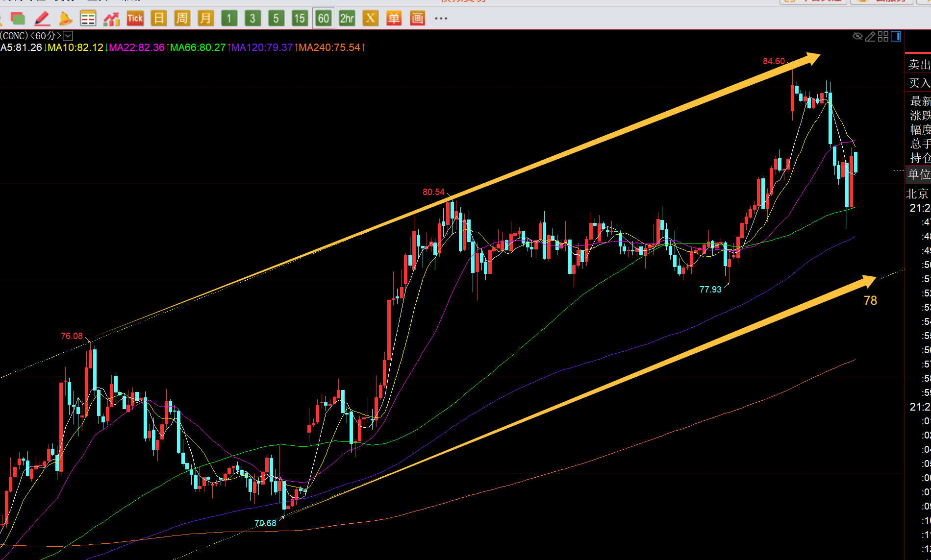Select the red drawing pencil tool
931x560 pixels.
[x=42, y=19]
